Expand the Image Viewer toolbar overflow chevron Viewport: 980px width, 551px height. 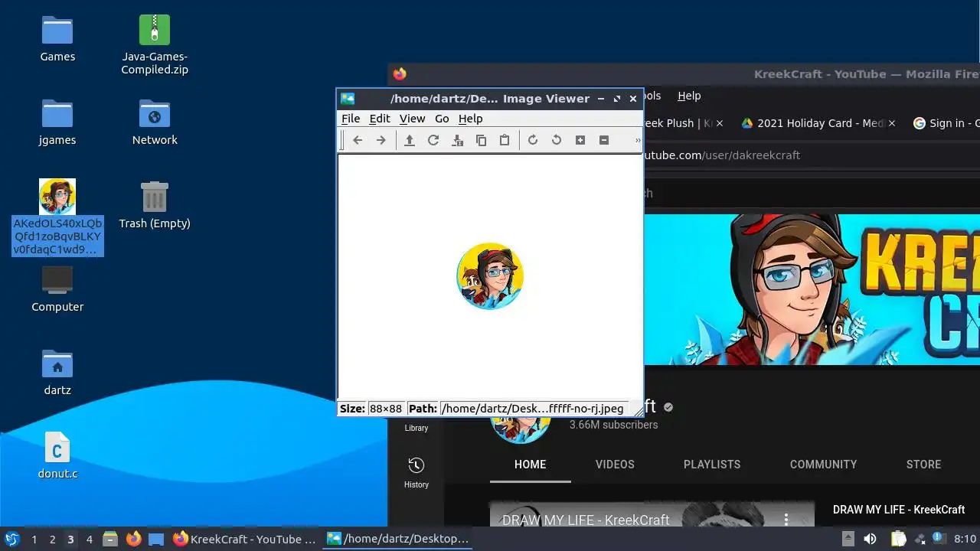click(638, 140)
